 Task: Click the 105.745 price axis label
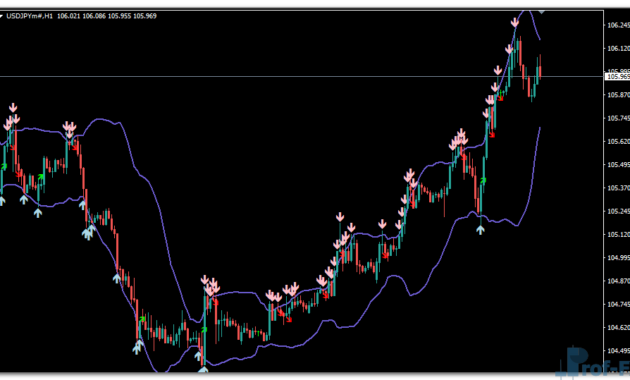(618, 118)
